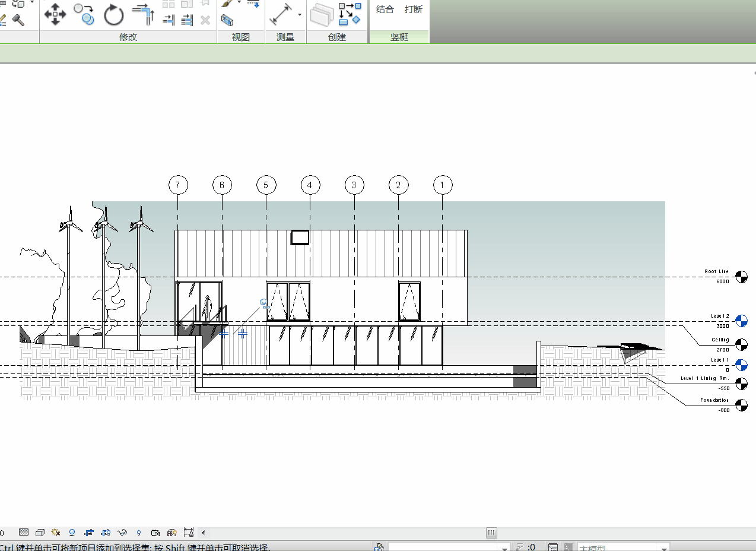Open the paint brush tool in View panel

(x=227, y=4)
